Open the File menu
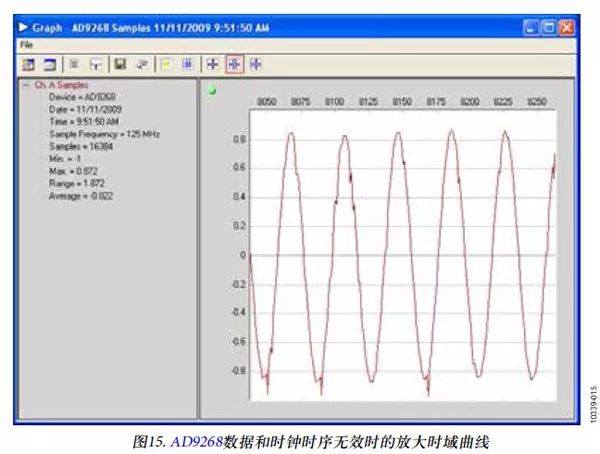The height and width of the screenshot is (454, 600). 26,45
